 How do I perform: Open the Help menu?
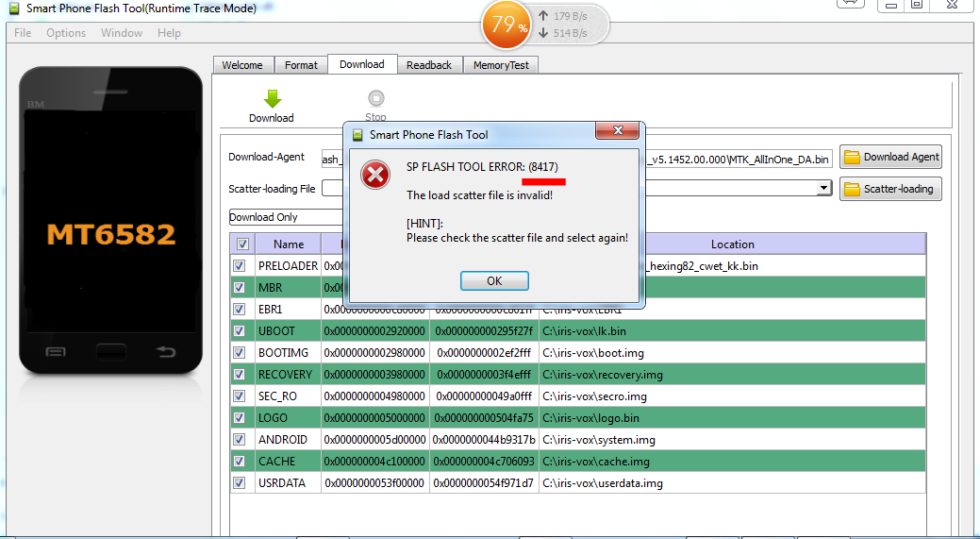pos(169,33)
